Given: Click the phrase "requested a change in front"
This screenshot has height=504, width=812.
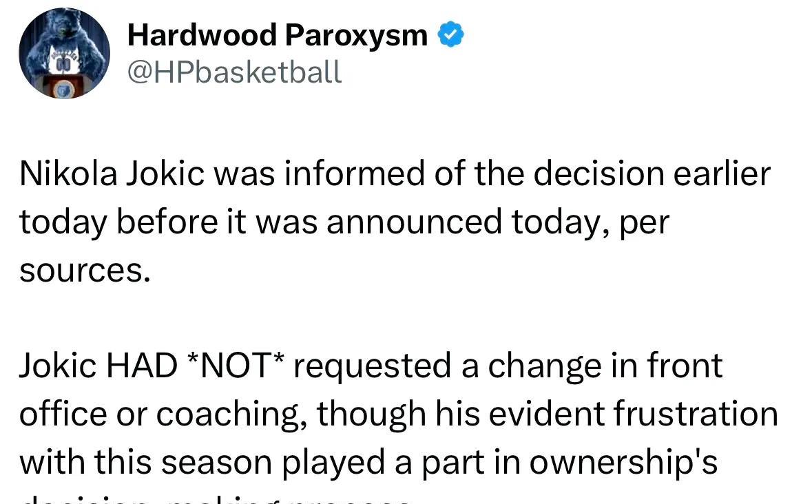Looking at the screenshot, I should [x=508, y=366].
